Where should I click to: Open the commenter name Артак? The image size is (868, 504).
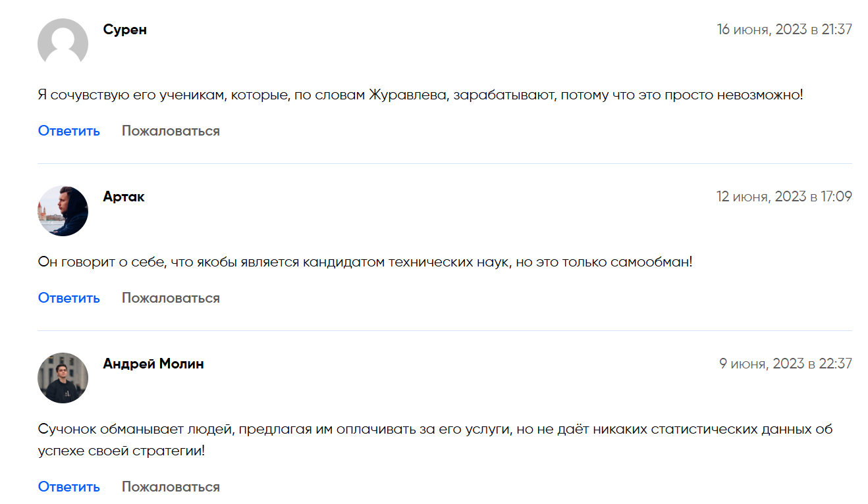coord(124,197)
